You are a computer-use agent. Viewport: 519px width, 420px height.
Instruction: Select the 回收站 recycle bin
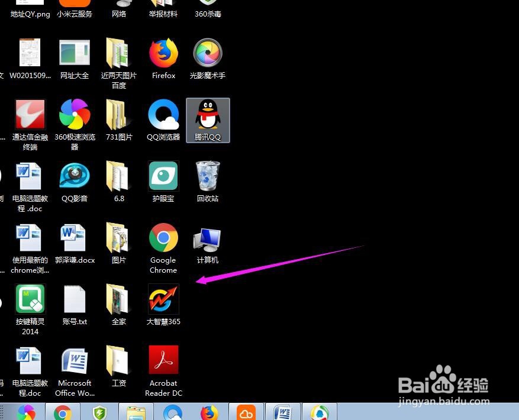(x=208, y=182)
